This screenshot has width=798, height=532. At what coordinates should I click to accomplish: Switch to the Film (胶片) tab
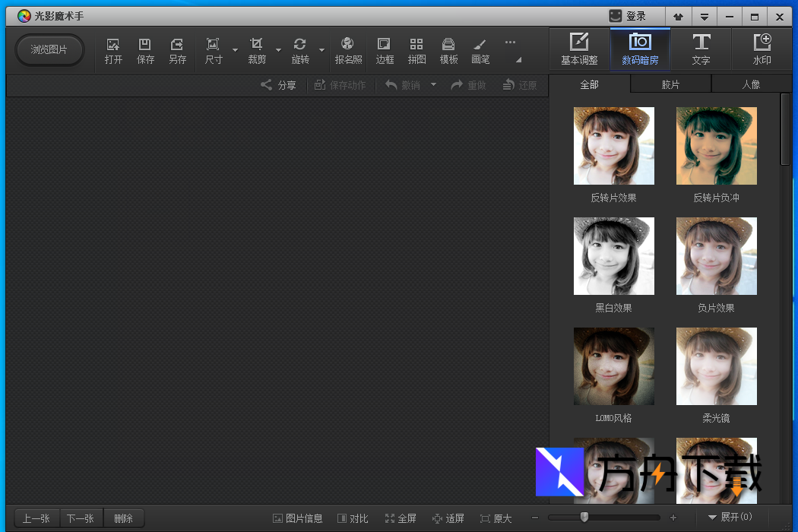click(670, 84)
